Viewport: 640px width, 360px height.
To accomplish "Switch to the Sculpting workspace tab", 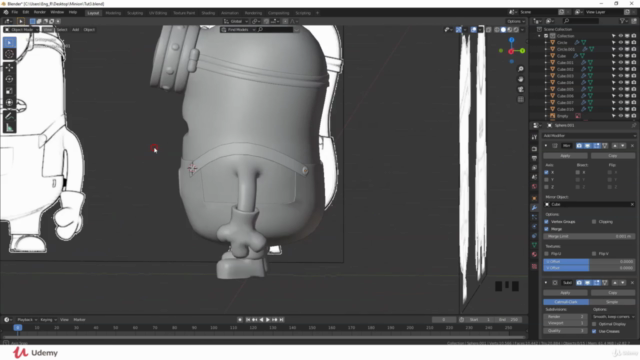I will click(135, 13).
